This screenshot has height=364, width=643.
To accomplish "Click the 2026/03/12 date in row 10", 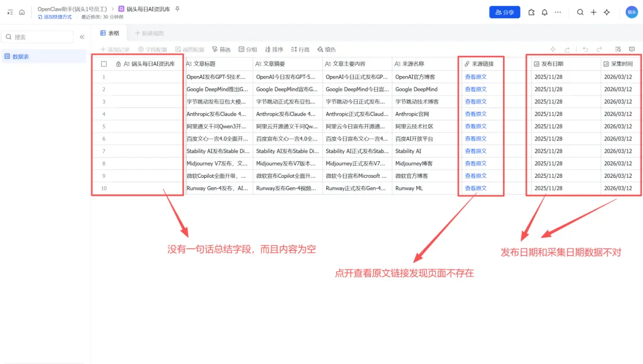I will point(618,188).
